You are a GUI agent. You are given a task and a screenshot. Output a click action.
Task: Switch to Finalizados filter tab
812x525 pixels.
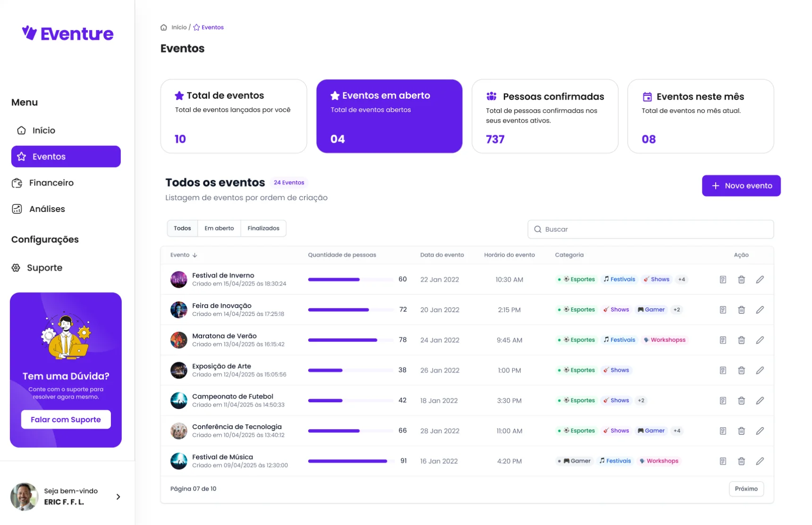(263, 229)
